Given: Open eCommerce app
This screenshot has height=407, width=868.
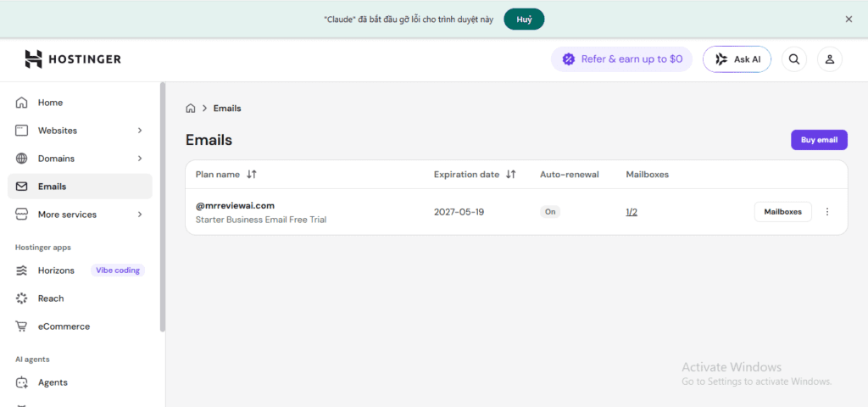Looking at the screenshot, I should (80, 326).
